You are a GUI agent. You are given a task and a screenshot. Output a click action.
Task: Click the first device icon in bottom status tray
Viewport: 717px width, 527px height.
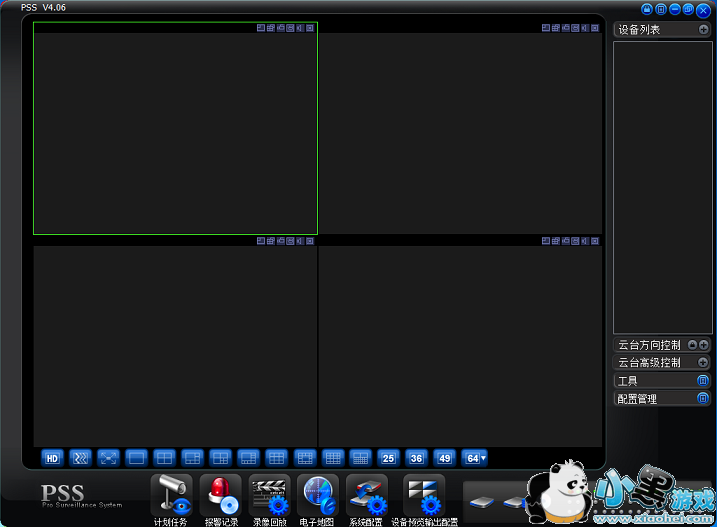[482, 502]
